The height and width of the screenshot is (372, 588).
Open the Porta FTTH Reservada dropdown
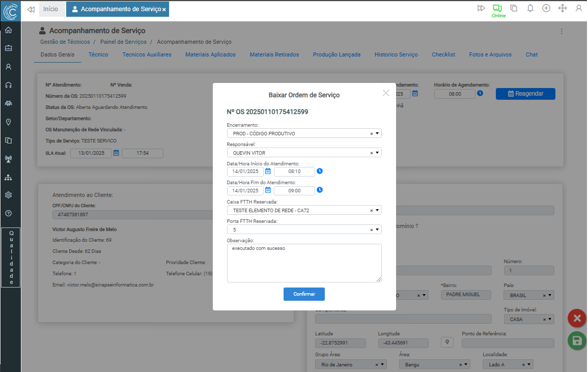[378, 230]
